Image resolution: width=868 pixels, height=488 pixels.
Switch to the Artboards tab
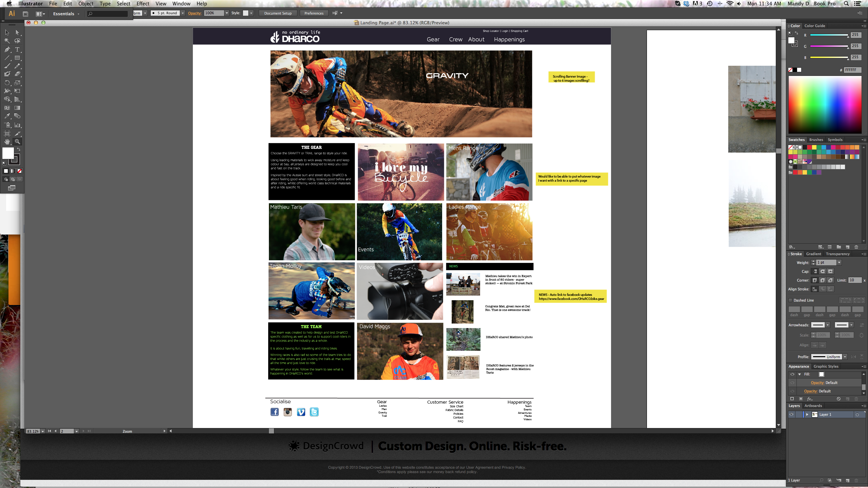click(x=813, y=406)
